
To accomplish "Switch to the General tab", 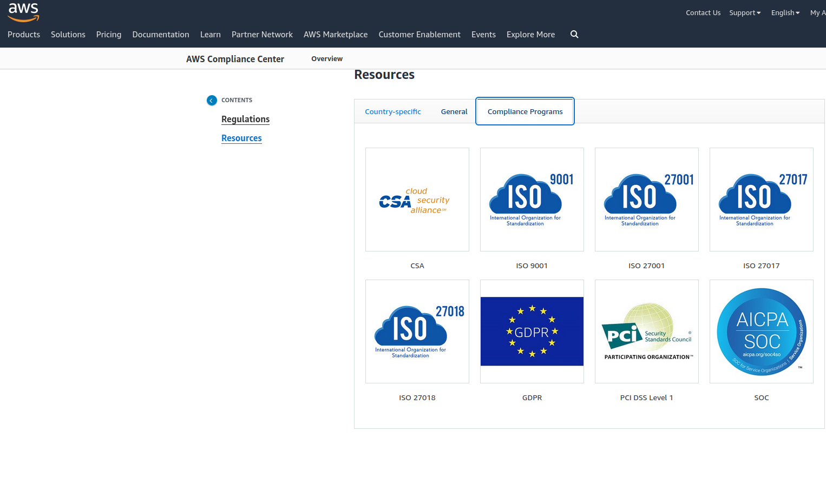I will [454, 111].
